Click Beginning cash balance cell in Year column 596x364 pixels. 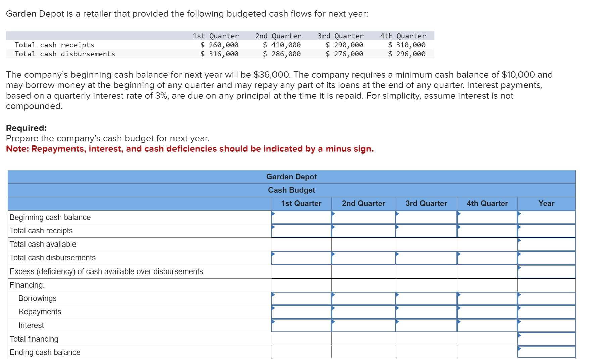pos(546,217)
